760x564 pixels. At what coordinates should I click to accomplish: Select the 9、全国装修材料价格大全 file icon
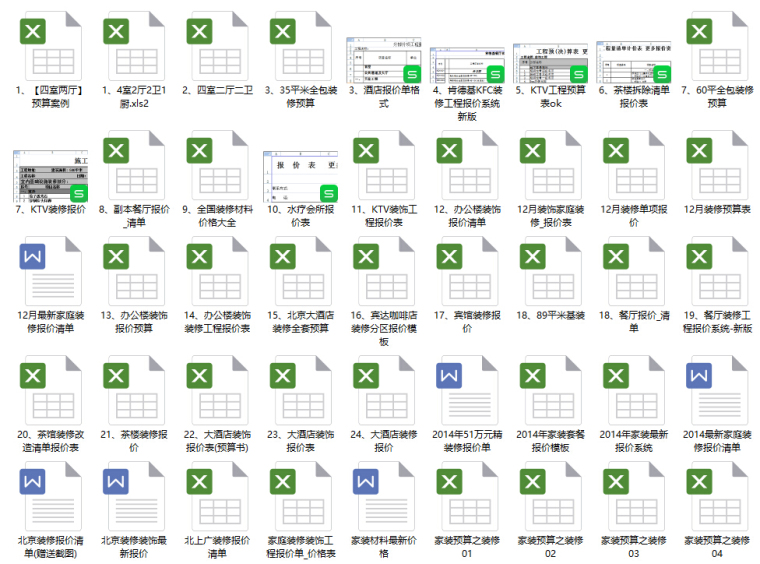217,165
